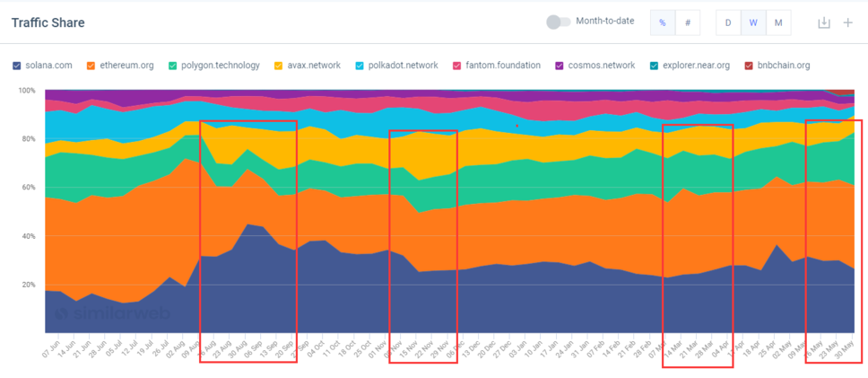Switch the chart to percentage view

(x=663, y=22)
